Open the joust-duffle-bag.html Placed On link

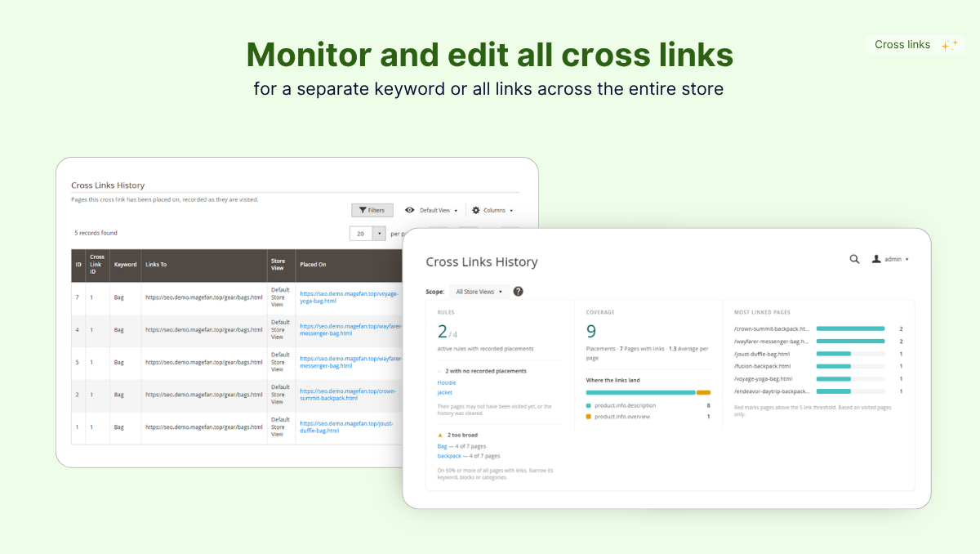[346, 427]
